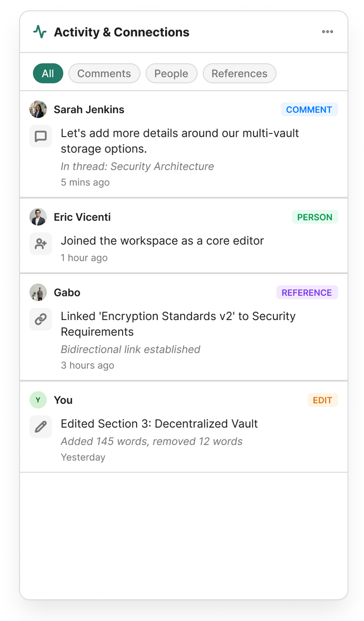Filter activity by People

click(171, 73)
